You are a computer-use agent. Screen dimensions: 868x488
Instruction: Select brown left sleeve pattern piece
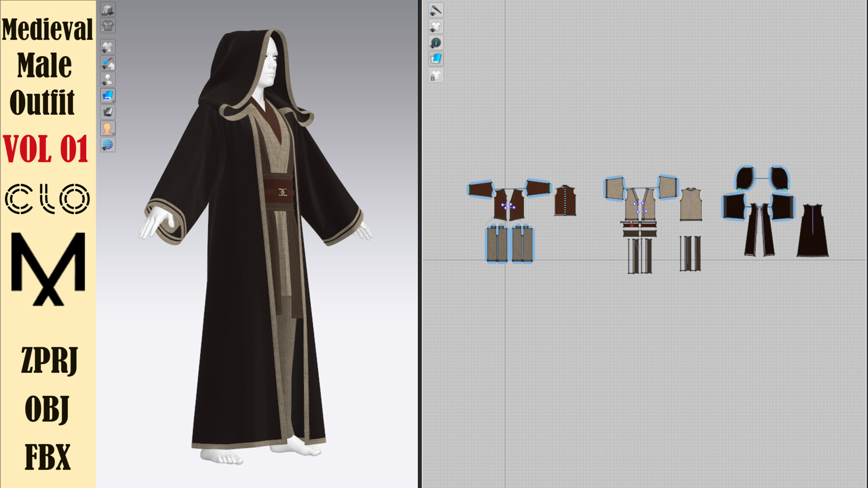pyautogui.click(x=481, y=189)
